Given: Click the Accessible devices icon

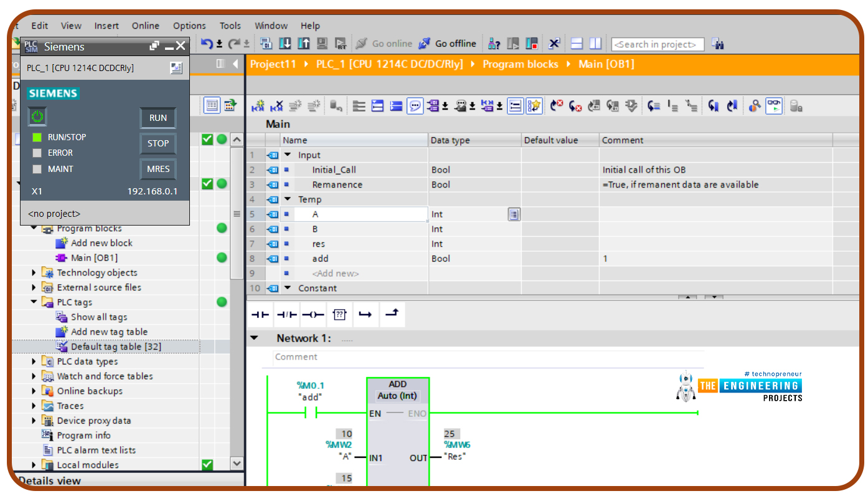Looking at the screenshot, I should coord(494,44).
